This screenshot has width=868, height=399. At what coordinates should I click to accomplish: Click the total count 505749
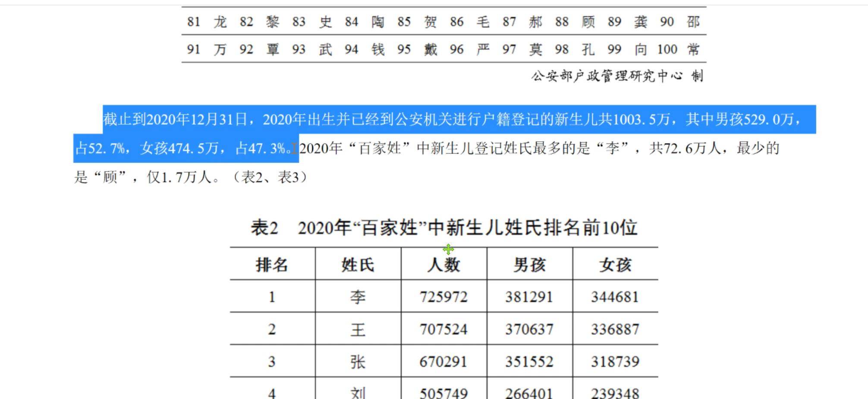(443, 393)
